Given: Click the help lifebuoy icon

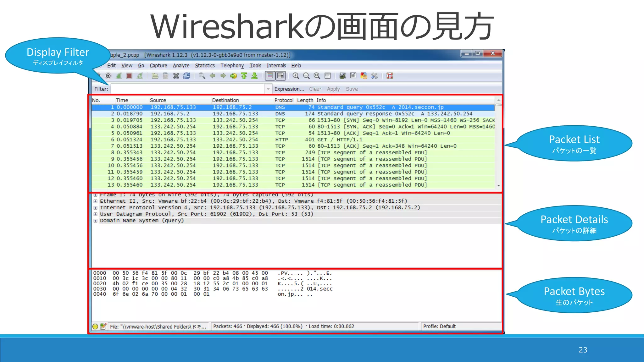Looking at the screenshot, I should tap(390, 76).
